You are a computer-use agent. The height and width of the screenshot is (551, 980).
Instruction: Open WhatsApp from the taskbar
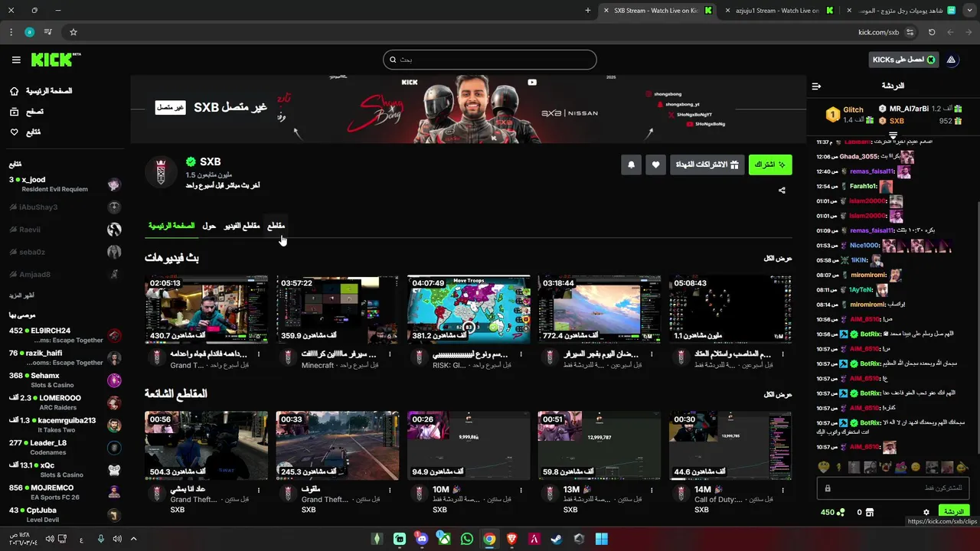pyautogui.click(x=467, y=540)
